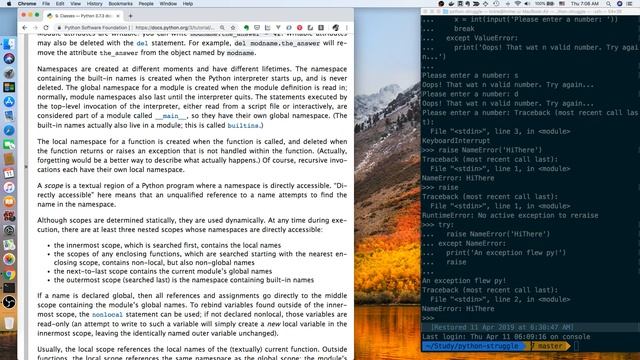
Task: Click 'Last login' line in terminal
Action: [506, 337]
